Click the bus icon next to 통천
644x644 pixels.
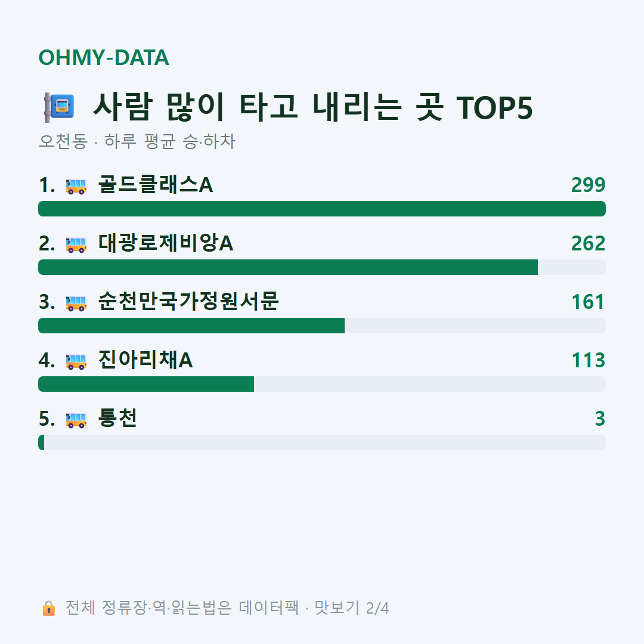click(x=76, y=420)
